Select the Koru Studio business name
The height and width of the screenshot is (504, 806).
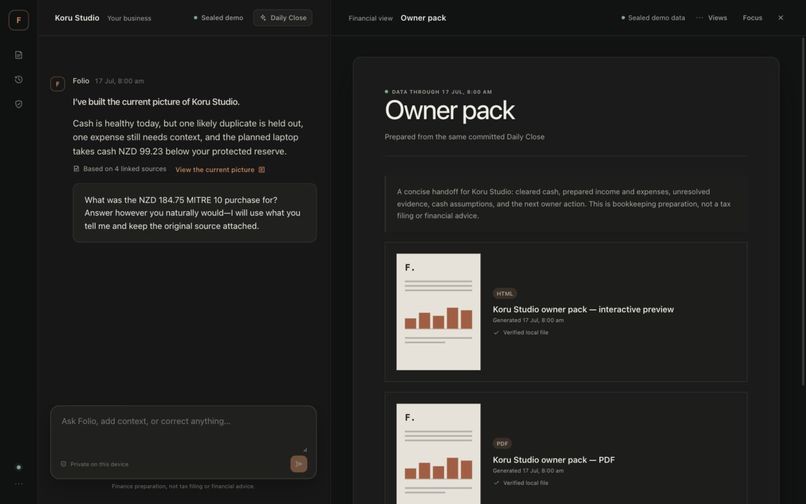[x=77, y=17]
